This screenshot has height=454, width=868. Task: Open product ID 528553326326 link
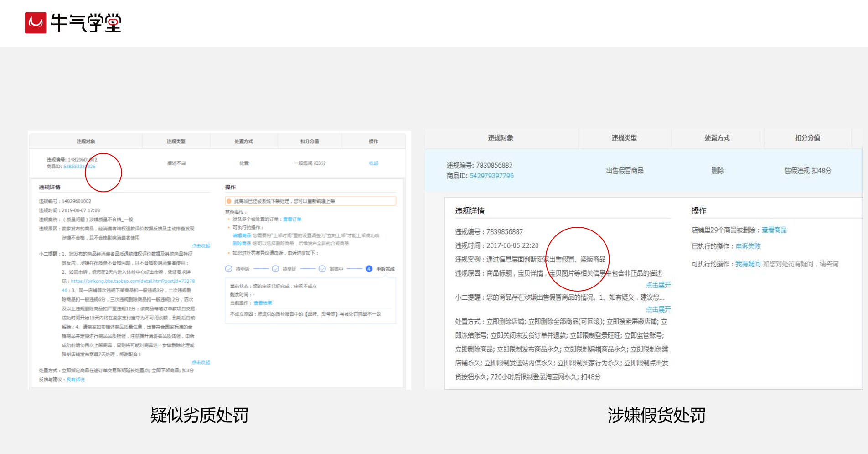point(79,167)
